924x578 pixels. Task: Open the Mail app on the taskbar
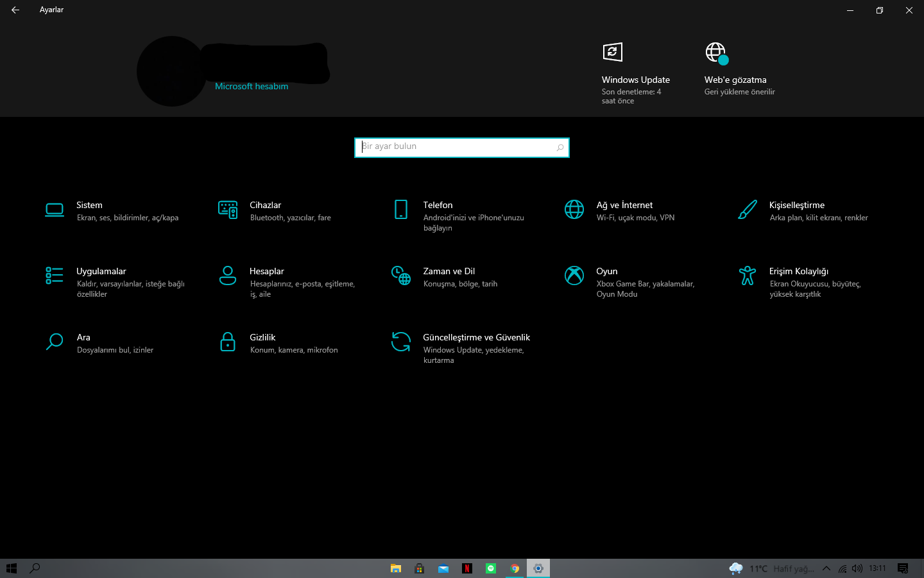443,568
